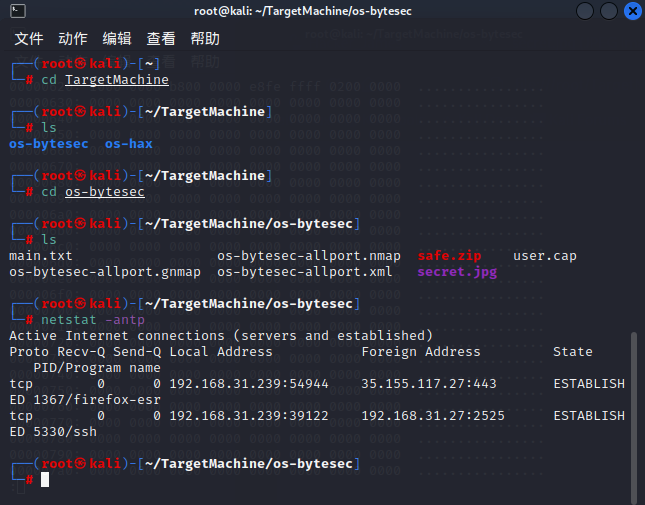Viewport: 645px width, 505px height.
Task: Click the terminal icon in title bar
Action: 18,11
